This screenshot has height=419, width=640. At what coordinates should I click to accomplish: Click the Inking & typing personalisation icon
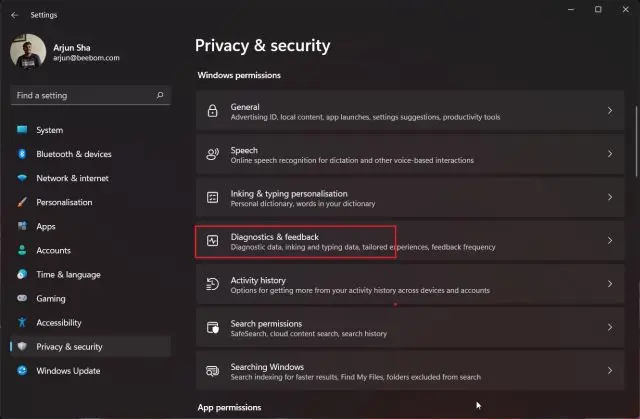click(212, 197)
